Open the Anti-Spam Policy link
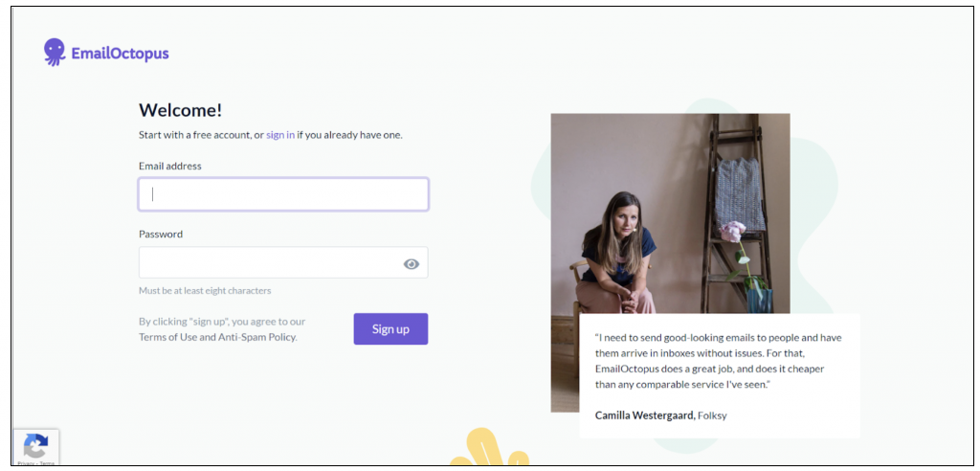Screen dimensions: 980x471 (256, 337)
